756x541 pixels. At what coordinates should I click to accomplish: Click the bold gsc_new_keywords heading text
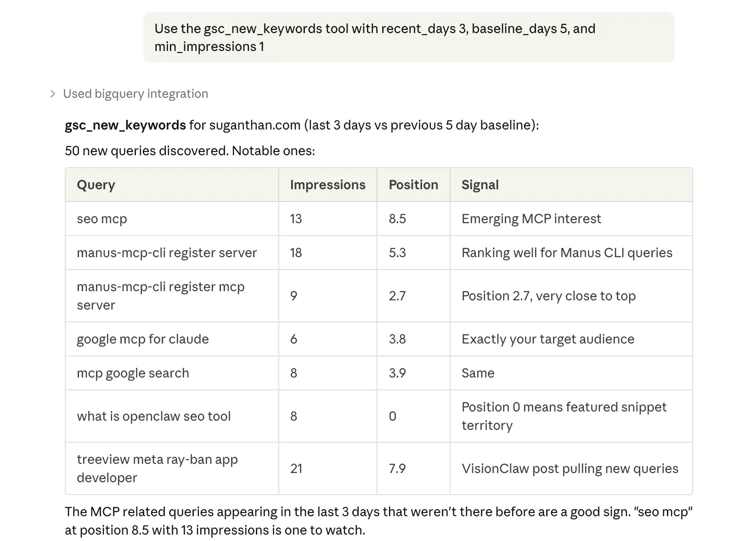click(x=125, y=125)
